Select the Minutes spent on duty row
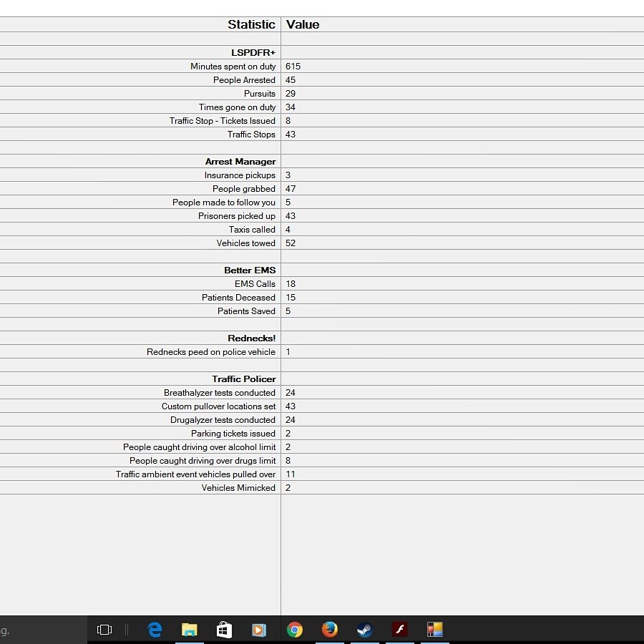The image size is (644, 644). point(233,67)
